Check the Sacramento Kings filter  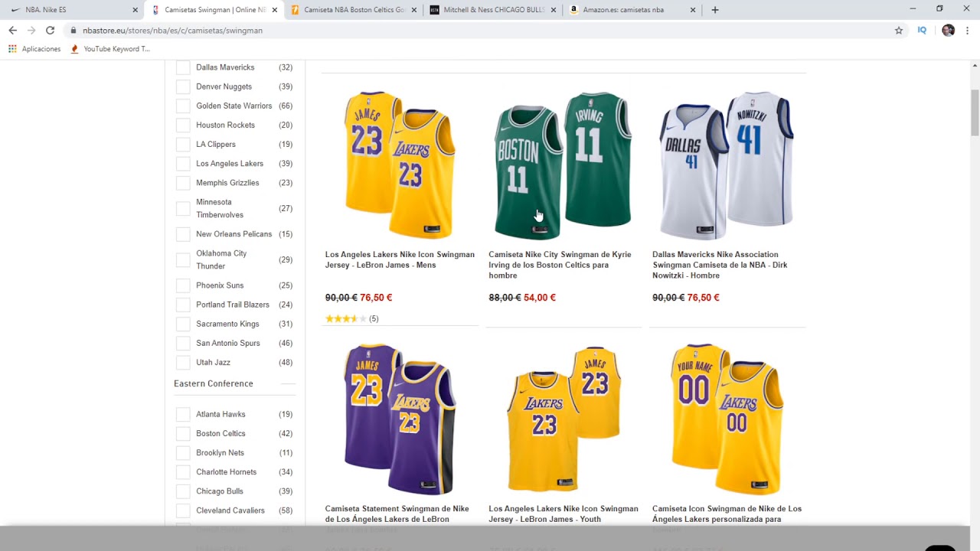click(x=183, y=324)
